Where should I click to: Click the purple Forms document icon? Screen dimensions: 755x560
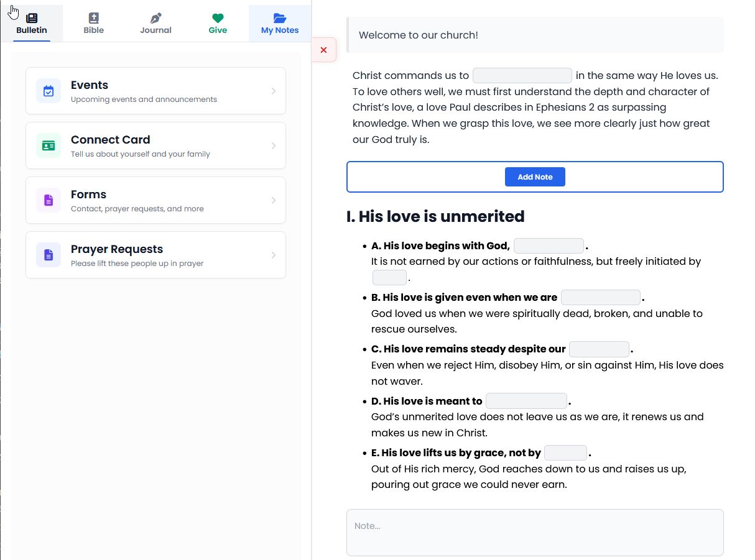(x=49, y=201)
